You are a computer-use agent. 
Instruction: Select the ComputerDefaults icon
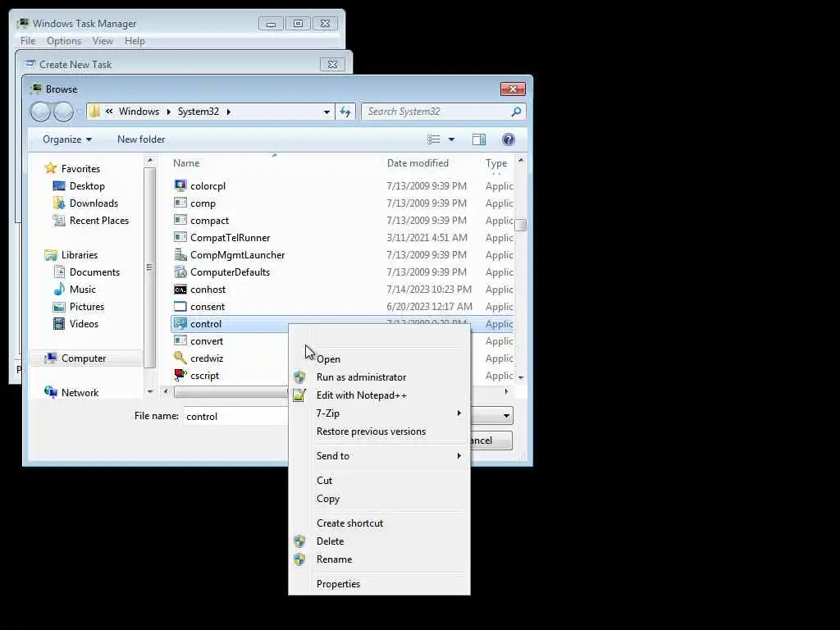pyautogui.click(x=180, y=272)
